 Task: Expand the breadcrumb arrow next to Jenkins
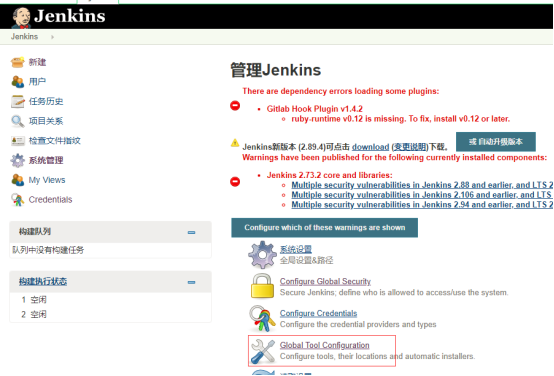pos(52,37)
